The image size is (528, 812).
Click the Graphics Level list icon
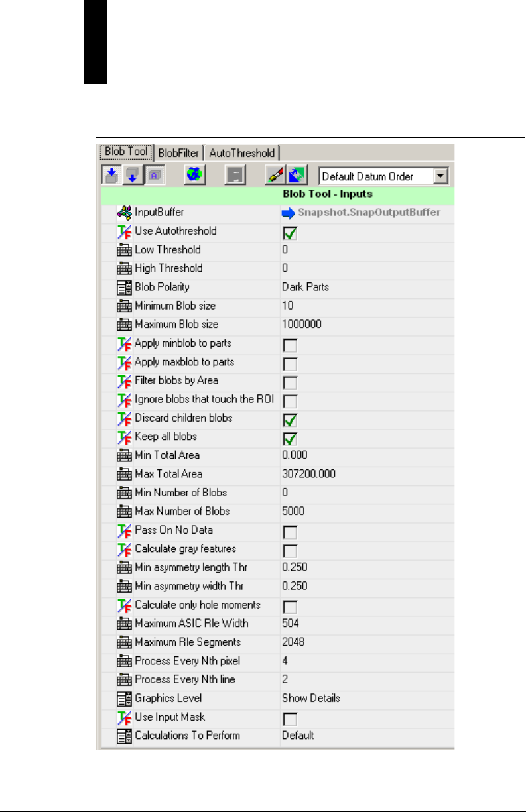point(124,699)
